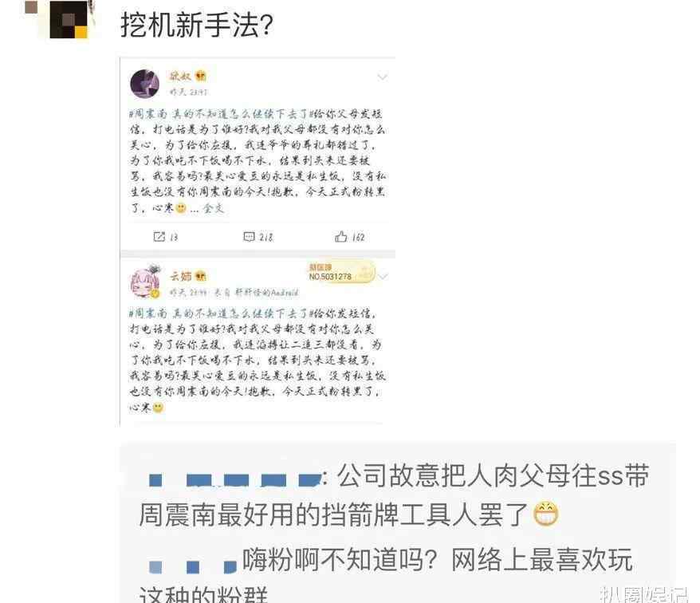Click the second post's username 云姊
This screenshot has height=603, width=700.
[x=180, y=276]
